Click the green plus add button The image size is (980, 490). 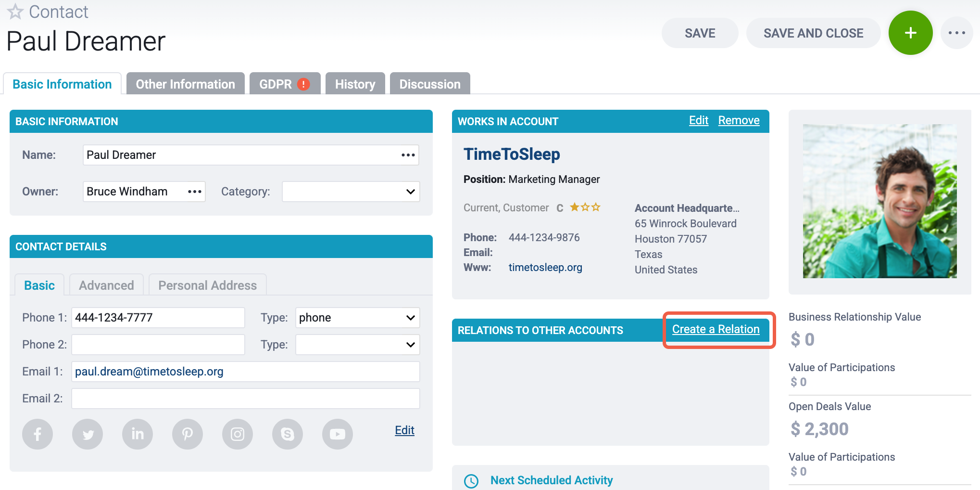point(910,33)
